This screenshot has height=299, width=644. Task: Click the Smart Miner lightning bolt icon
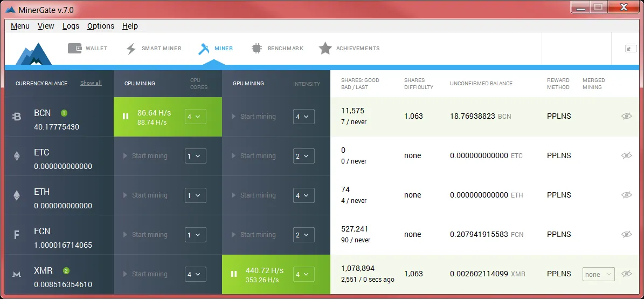pos(131,49)
